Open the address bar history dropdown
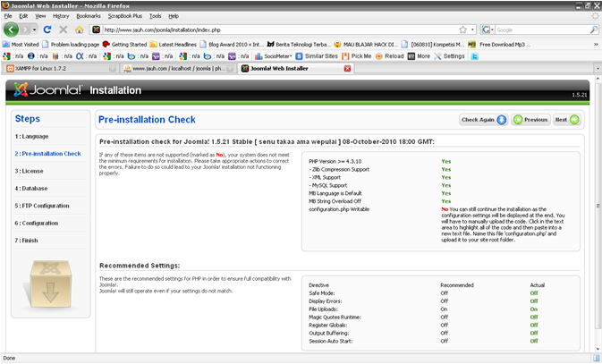This screenshot has height=364, width=602. coord(472,30)
